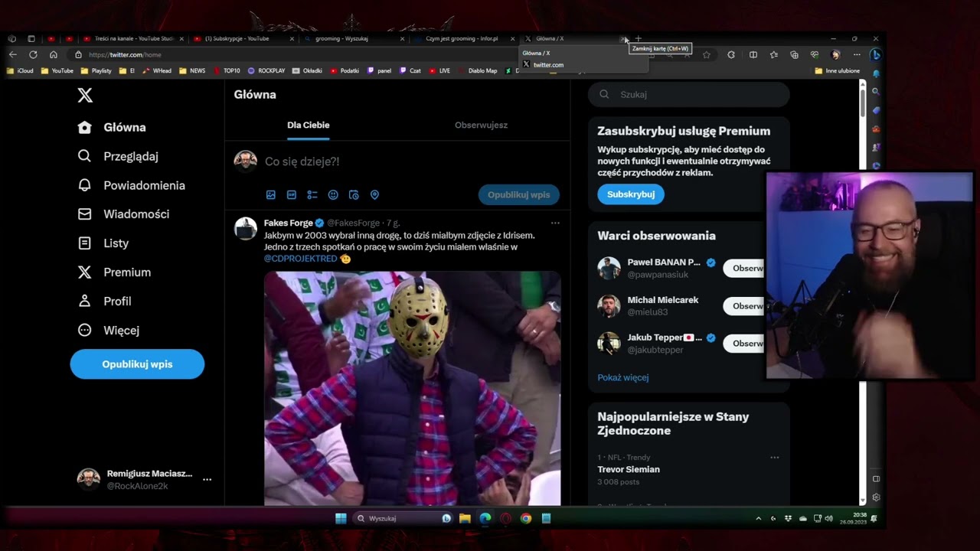The width and height of the screenshot is (980, 551).
Task: Schedule the post
Action: (354, 195)
